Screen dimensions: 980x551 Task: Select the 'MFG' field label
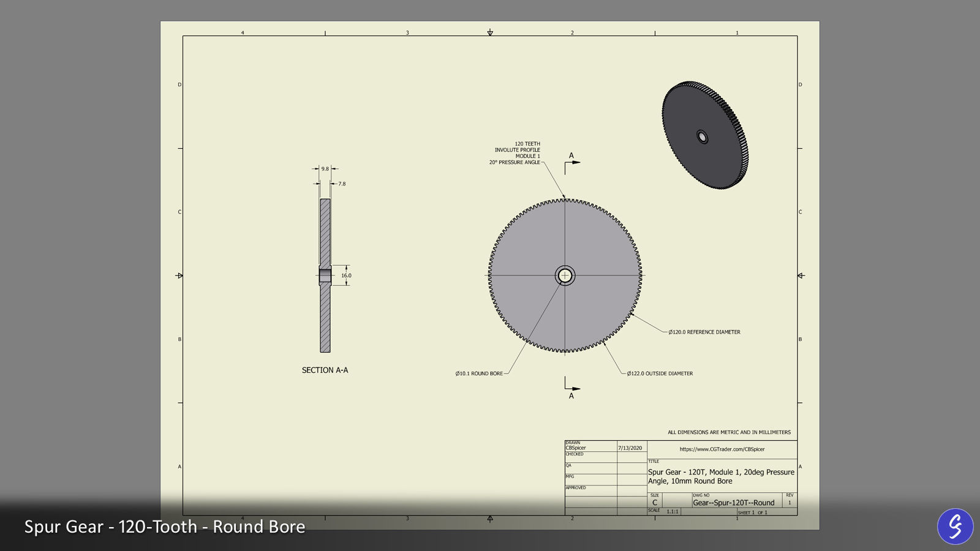570,476
